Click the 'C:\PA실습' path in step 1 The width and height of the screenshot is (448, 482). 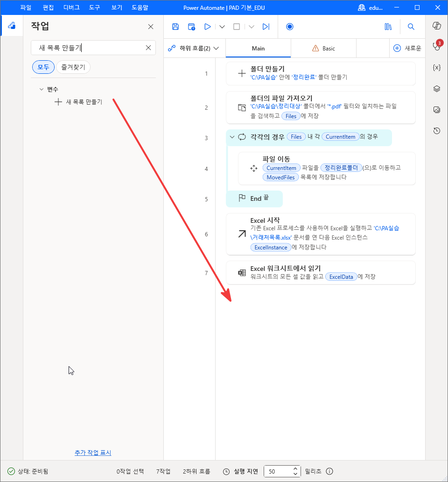coord(264,77)
